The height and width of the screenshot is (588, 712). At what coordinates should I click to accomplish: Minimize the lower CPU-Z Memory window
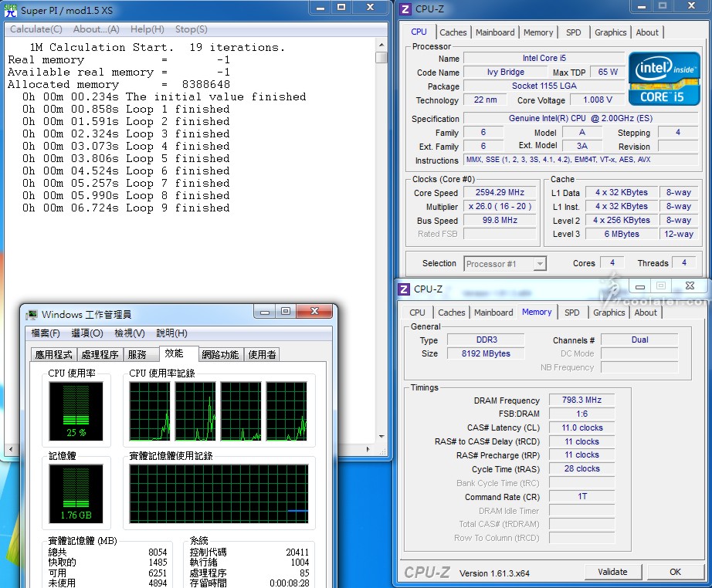coord(640,286)
